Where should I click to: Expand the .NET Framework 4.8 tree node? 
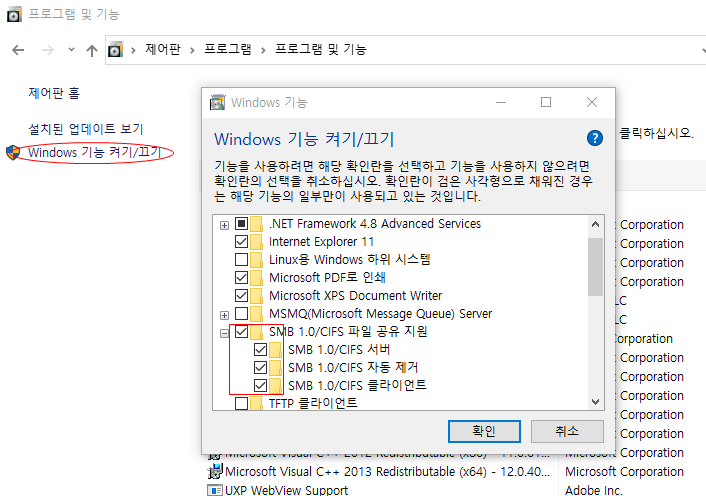(x=224, y=225)
